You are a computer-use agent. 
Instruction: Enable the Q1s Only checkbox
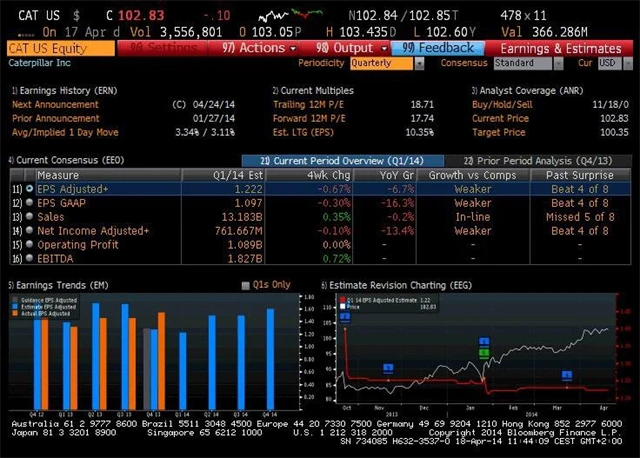pos(247,285)
